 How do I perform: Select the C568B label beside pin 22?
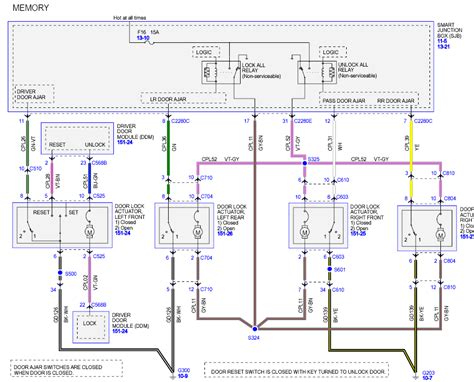99,305
